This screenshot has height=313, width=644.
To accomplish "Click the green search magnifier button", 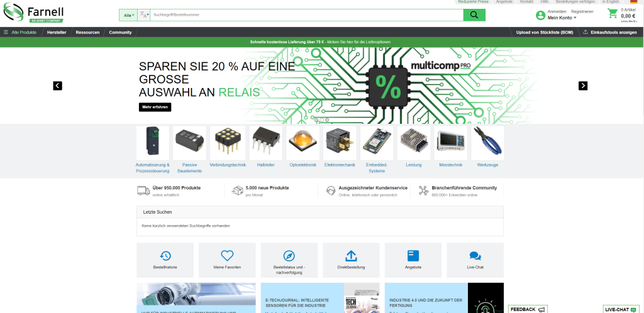I will (x=474, y=14).
